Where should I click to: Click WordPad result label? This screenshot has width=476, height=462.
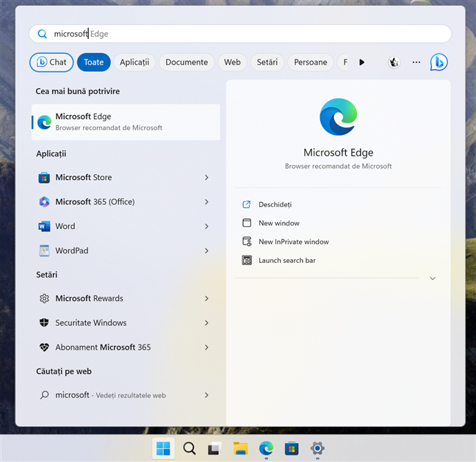[x=72, y=250]
